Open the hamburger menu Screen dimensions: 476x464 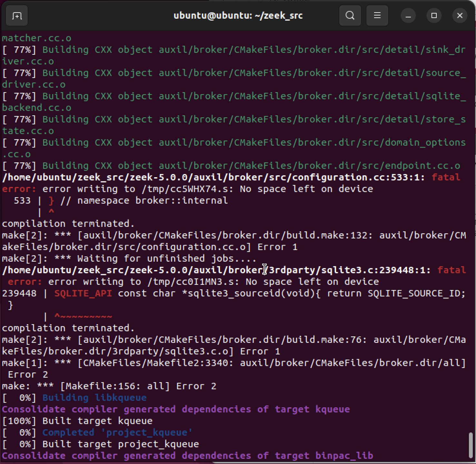[x=377, y=15]
